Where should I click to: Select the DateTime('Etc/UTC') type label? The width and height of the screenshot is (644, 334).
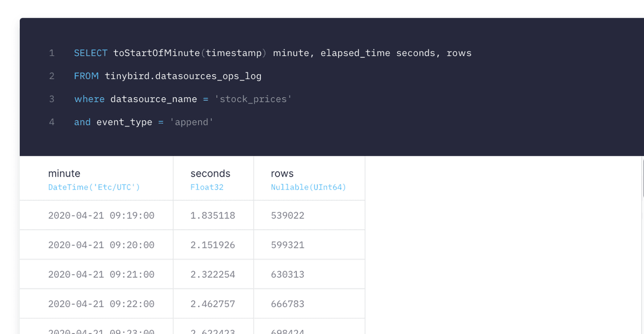tap(94, 187)
